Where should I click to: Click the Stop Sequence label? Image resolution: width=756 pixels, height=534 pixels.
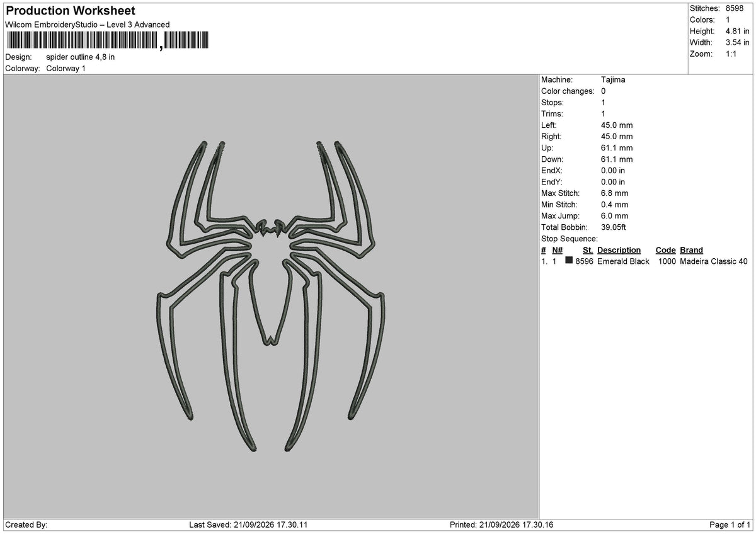tap(570, 239)
